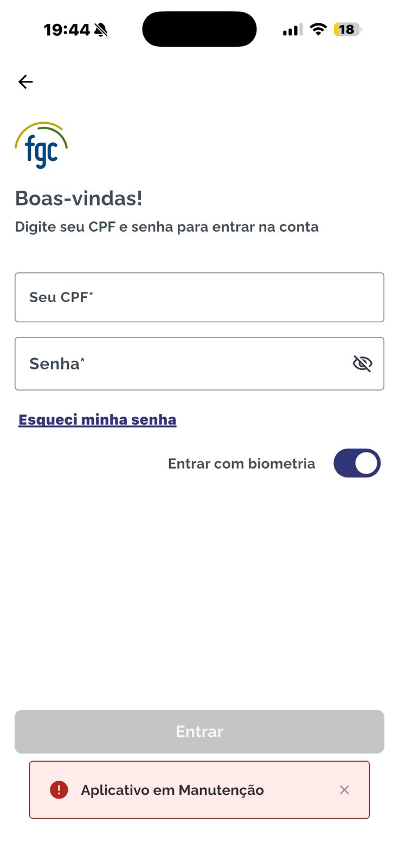Viewport: 399px width, 868px height.
Task: Tap the battery level indicator
Action: (x=347, y=29)
